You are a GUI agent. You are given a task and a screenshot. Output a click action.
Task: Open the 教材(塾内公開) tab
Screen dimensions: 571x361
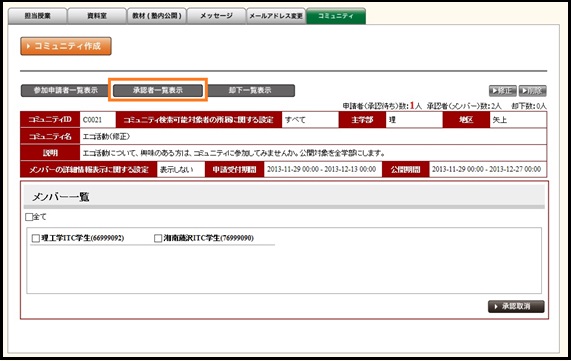click(x=157, y=16)
